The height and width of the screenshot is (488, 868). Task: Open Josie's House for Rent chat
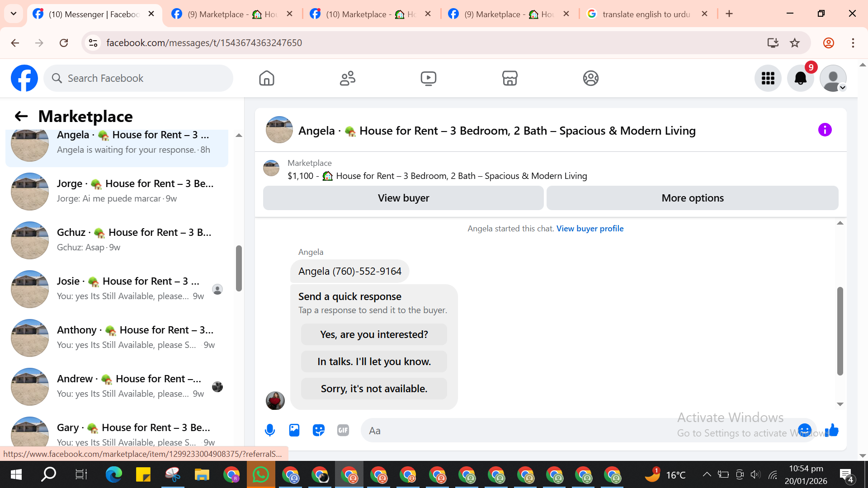click(x=117, y=289)
